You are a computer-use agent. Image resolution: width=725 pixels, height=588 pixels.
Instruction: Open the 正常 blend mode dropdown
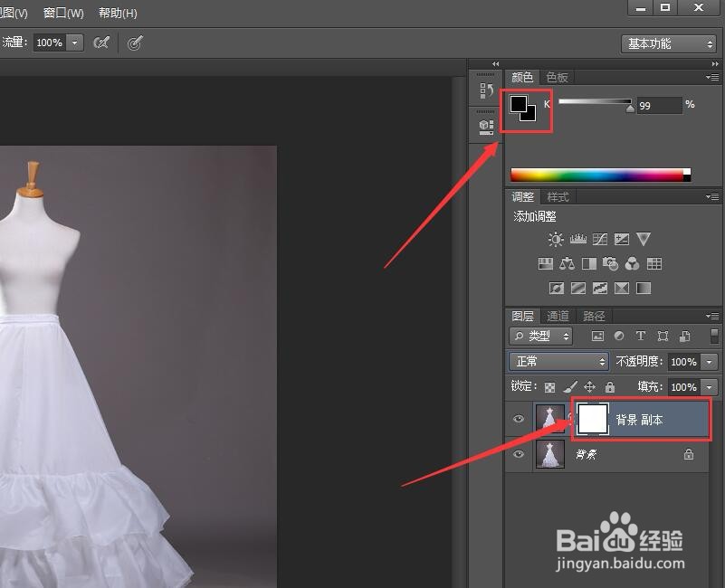click(x=559, y=361)
